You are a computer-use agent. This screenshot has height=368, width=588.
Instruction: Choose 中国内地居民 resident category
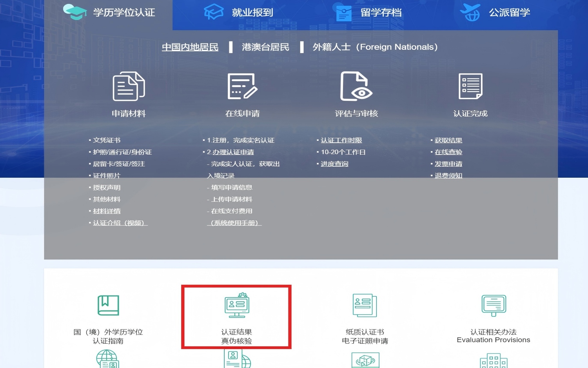[190, 47]
